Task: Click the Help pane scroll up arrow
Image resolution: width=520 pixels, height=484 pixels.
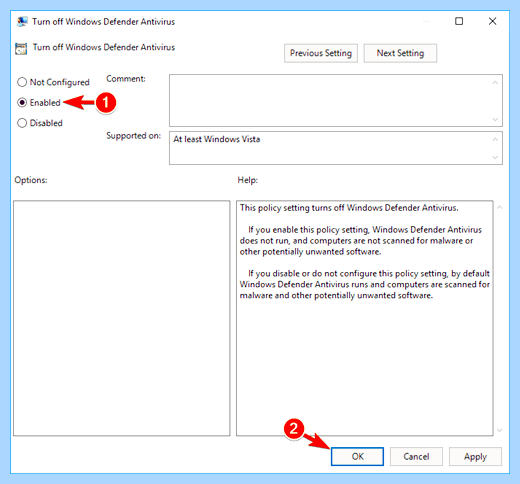Action: [499, 207]
